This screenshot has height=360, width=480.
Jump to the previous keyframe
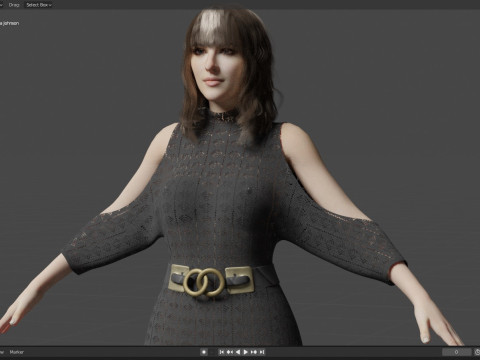230,352
